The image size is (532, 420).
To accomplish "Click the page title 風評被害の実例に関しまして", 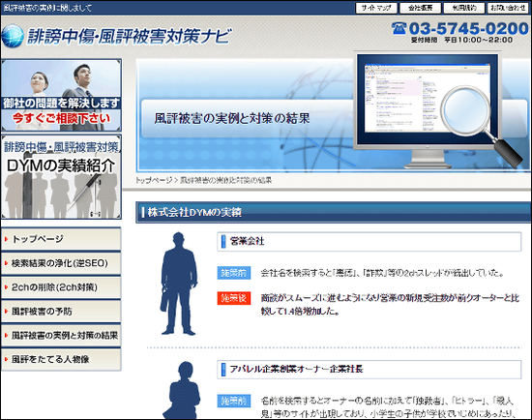I will pos(47,8).
